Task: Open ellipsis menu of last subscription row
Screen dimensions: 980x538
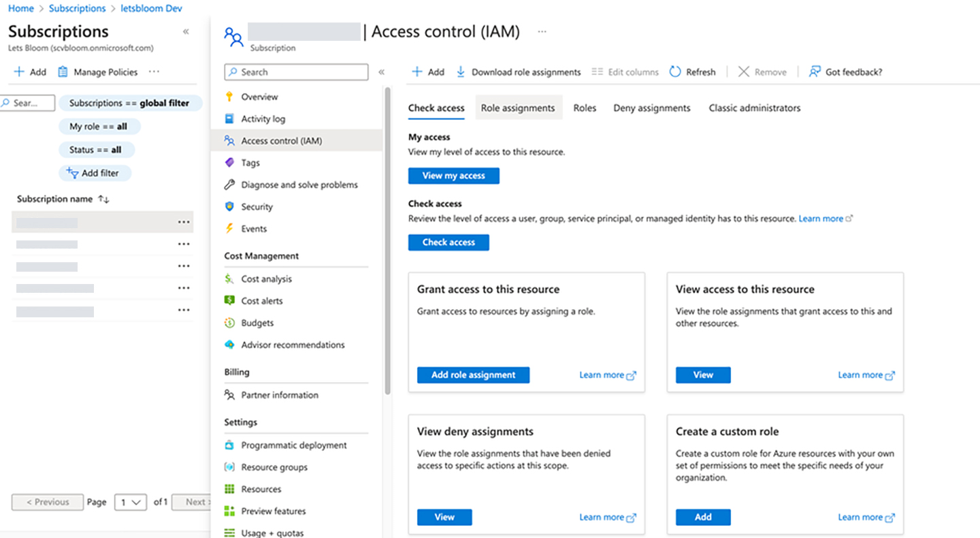Action: point(184,310)
